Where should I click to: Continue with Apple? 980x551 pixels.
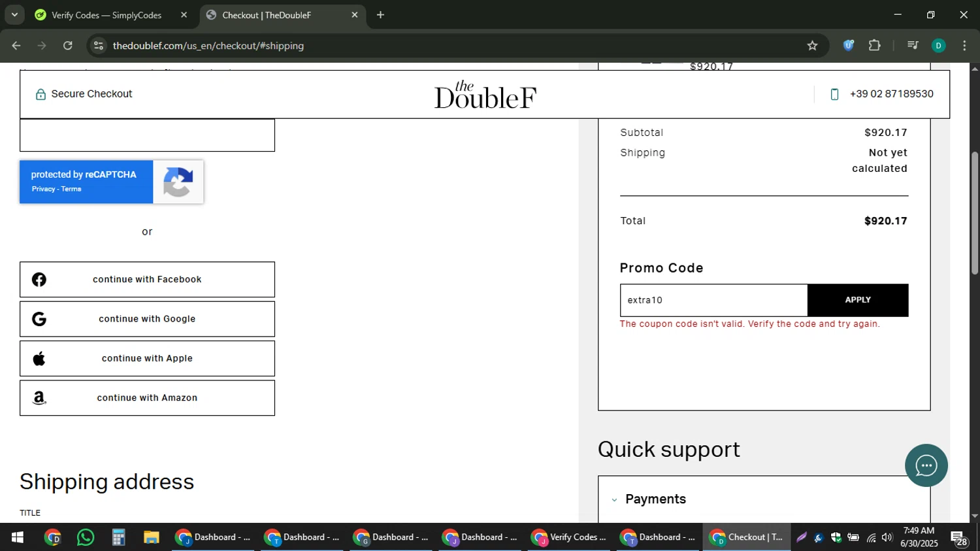pyautogui.click(x=147, y=358)
